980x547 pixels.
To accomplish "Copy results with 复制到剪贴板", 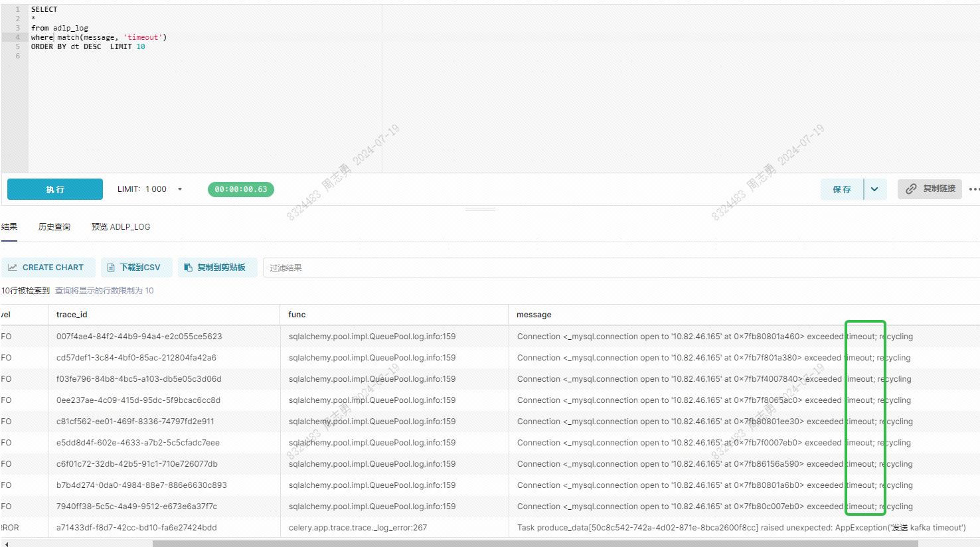I will tap(217, 268).
